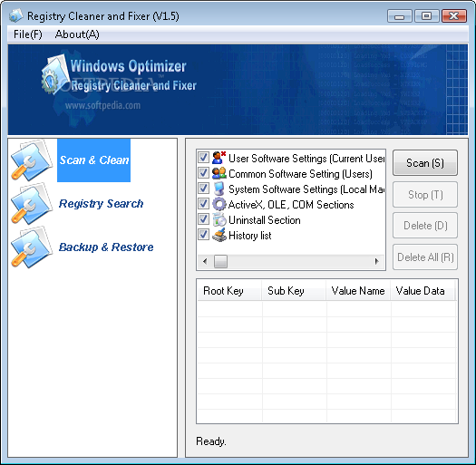Click the Common Software Setting users icon

[x=219, y=173]
